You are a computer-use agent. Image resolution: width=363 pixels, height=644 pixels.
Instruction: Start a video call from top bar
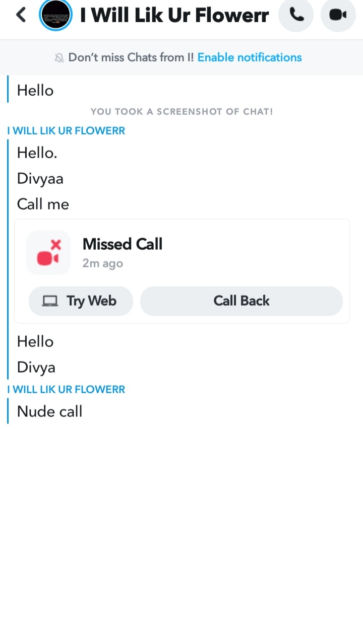click(x=338, y=15)
